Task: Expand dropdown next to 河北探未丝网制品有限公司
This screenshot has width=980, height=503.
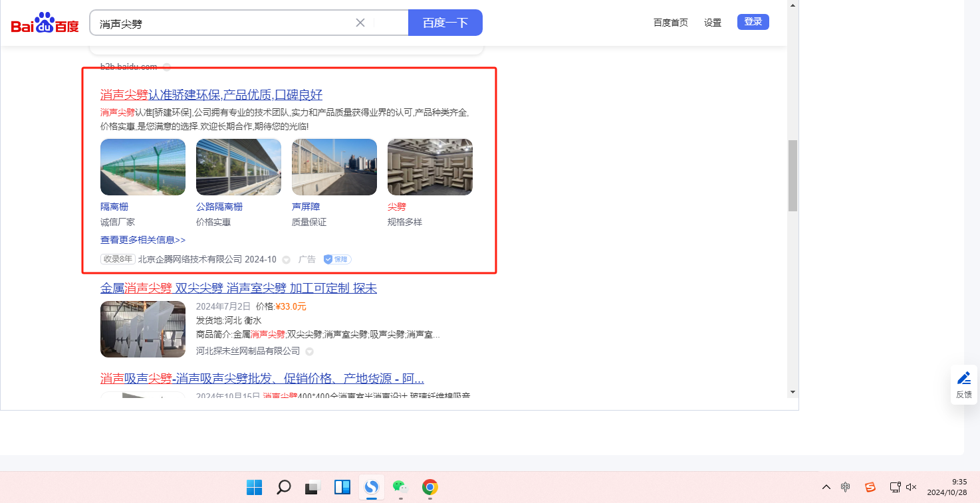Action: (x=309, y=352)
